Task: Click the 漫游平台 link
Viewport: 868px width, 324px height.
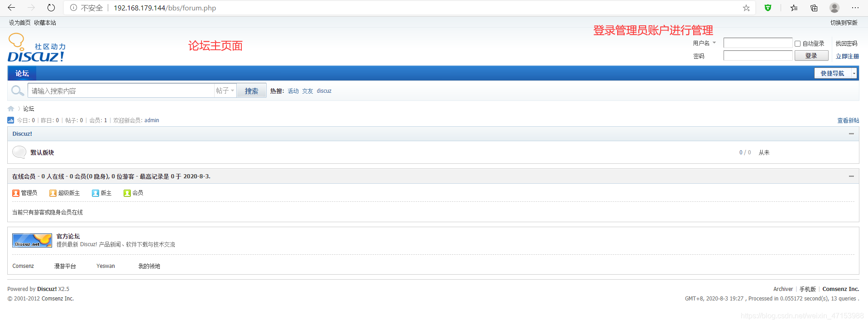Action: [65, 266]
